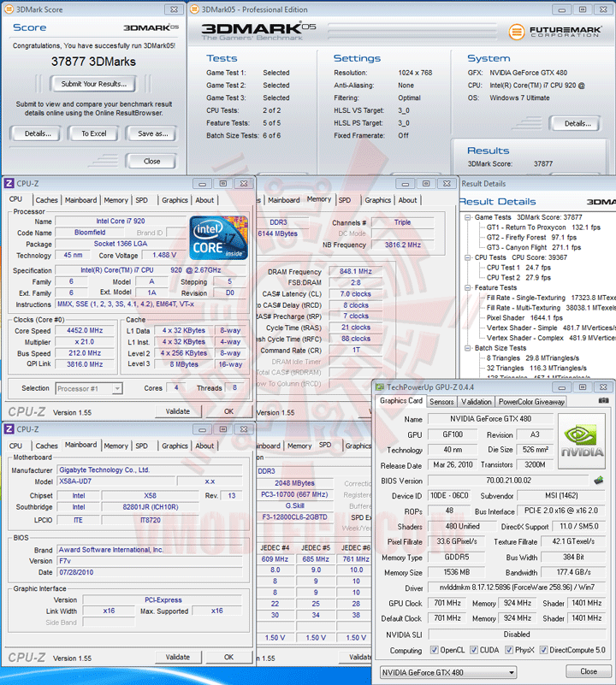This screenshot has height=685, width=616.
Task: Click the DRAM Frequency value 848.1 MHz
Action: pyautogui.click(x=356, y=271)
